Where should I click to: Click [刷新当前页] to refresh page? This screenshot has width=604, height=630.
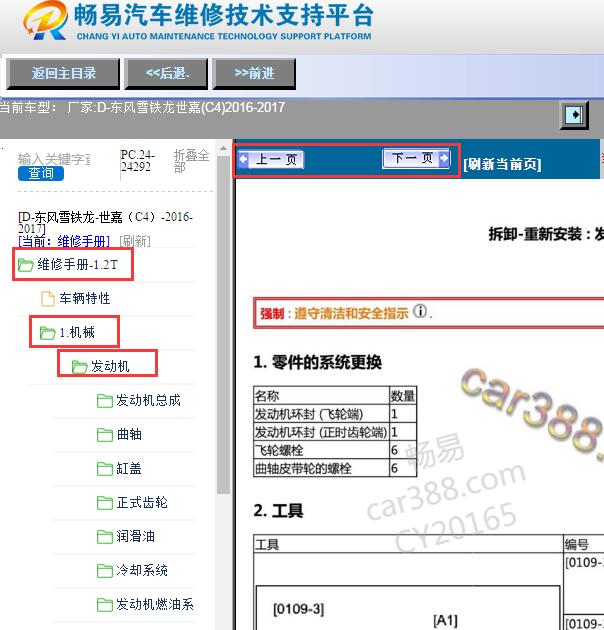click(502, 164)
